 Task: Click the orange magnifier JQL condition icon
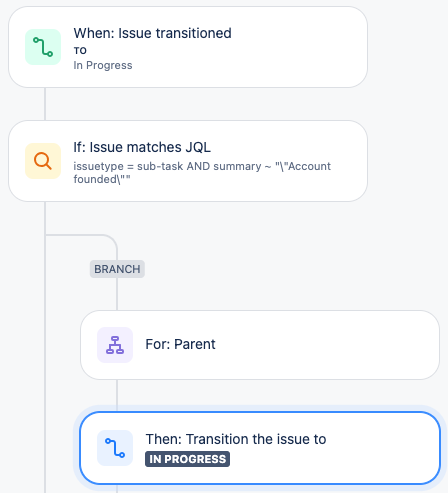coord(43,161)
